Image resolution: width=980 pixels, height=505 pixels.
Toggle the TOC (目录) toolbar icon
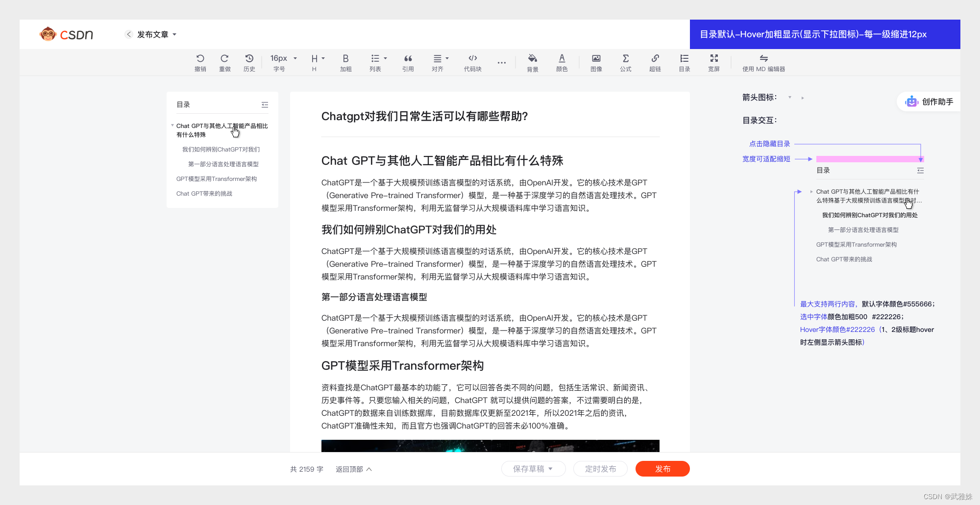[684, 58]
